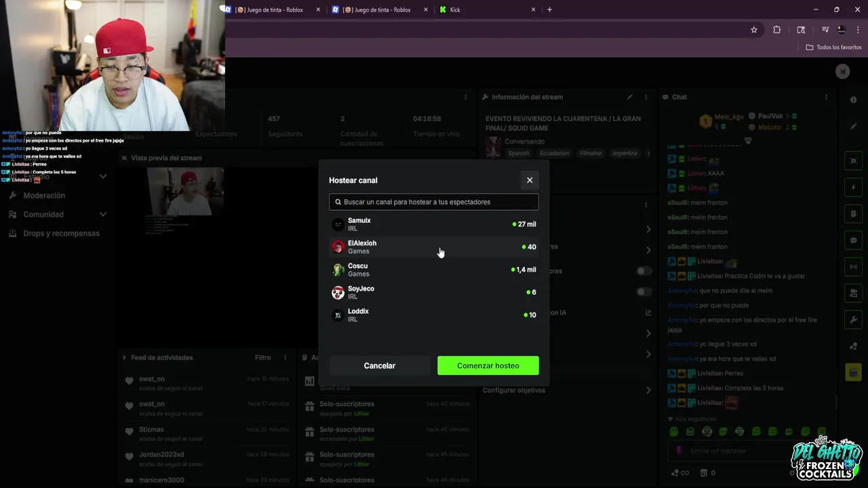Screen dimensions: 868x488
Task: Open Moderación in left sidebar
Action: pos(44,195)
